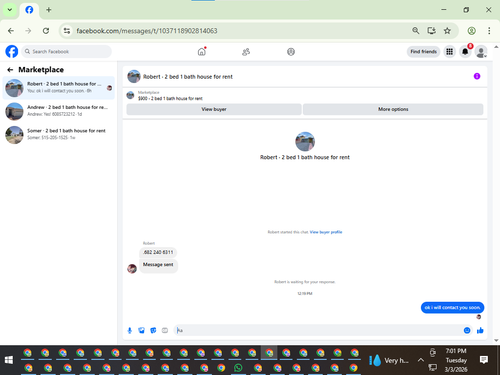Open the Friends icon in top navigation
Screen dimensions: 500x375
246,52
